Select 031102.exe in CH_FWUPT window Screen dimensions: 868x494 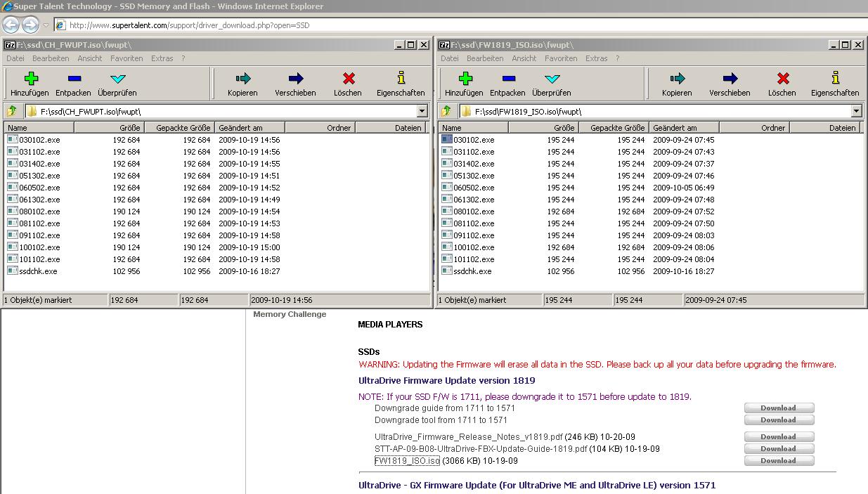coord(40,152)
